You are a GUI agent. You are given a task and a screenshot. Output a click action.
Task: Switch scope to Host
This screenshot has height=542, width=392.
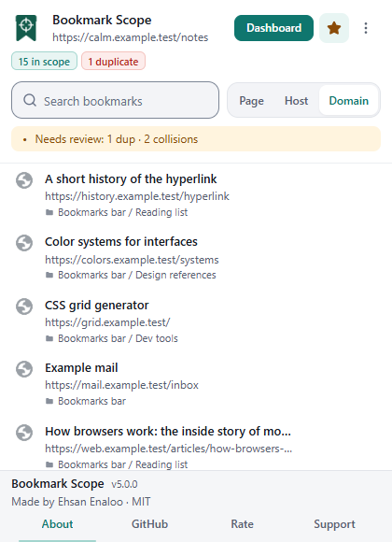(x=296, y=101)
